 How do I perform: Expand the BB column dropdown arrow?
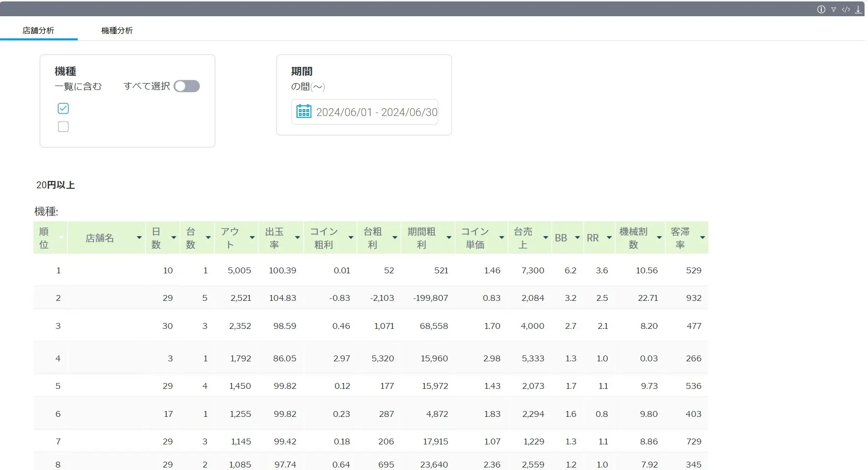click(x=577, y=238)
